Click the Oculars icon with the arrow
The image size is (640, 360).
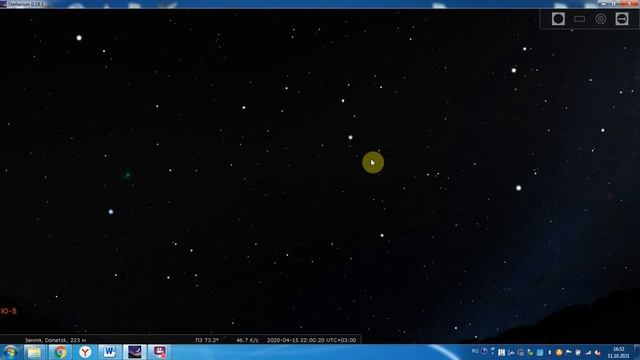pos(622,19)
